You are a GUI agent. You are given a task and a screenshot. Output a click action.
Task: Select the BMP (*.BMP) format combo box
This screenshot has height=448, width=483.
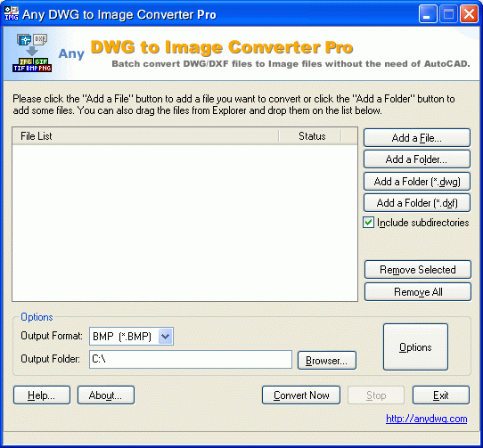[x=131, y=336]
